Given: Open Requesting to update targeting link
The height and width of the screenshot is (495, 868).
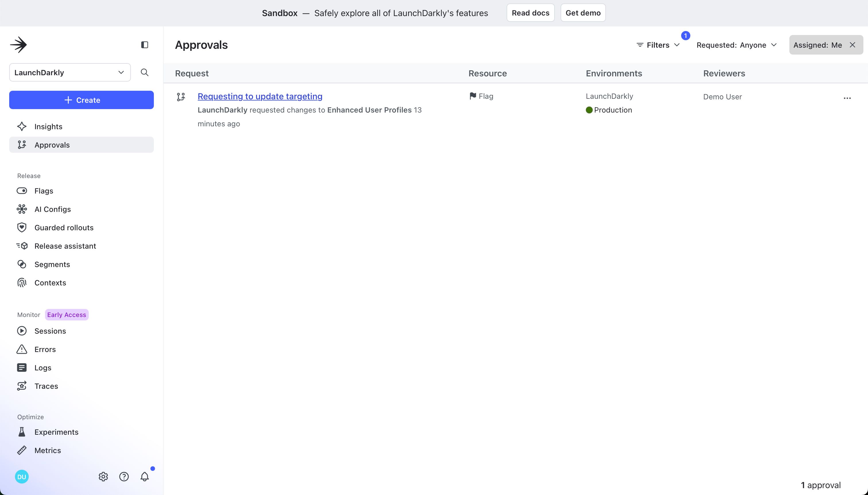Looking at the screenshot, I should [x=260, y=96].
